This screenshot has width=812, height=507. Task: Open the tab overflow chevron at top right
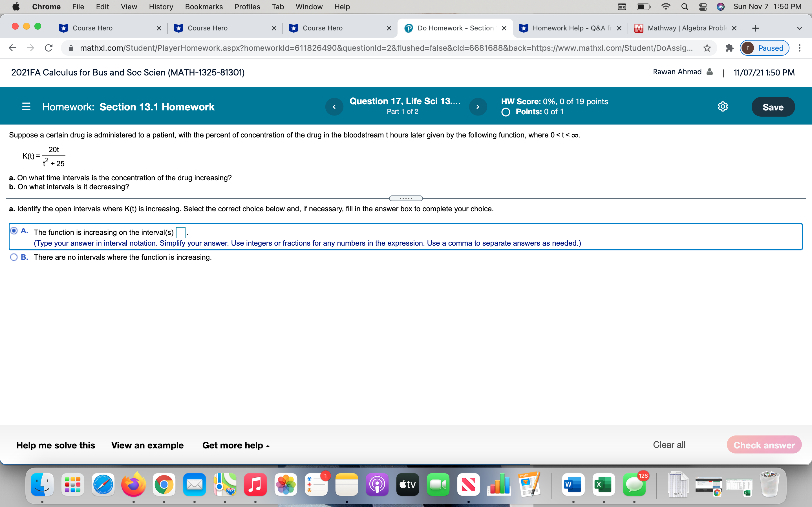click(800, 28)
